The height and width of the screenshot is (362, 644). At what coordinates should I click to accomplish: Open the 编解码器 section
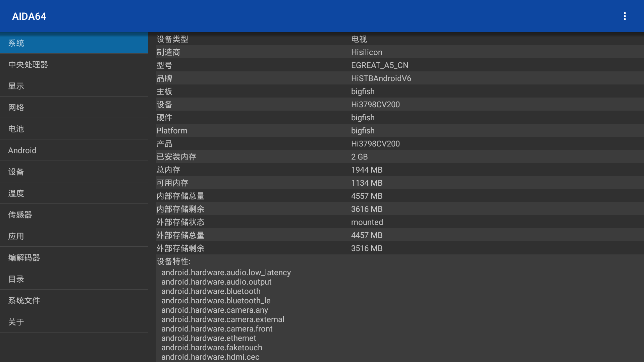(x=74, y=257)
